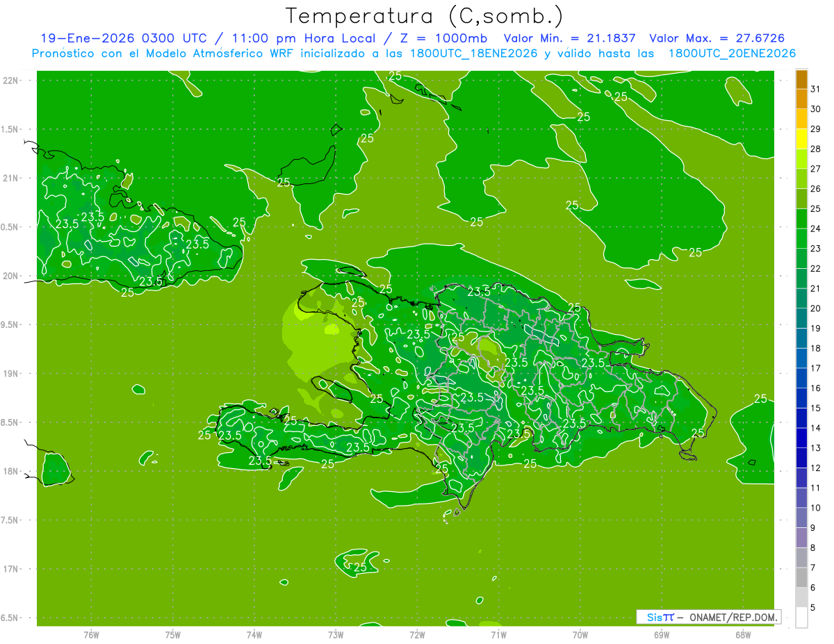Select the date text "19-Ene-2026 0300 UTC"

click(x=123, y=38)
